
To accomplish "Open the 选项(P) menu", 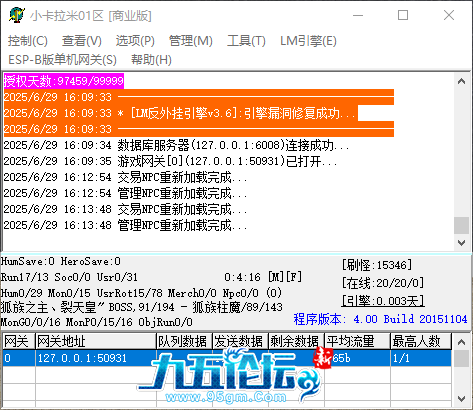I will pos(135,41).
